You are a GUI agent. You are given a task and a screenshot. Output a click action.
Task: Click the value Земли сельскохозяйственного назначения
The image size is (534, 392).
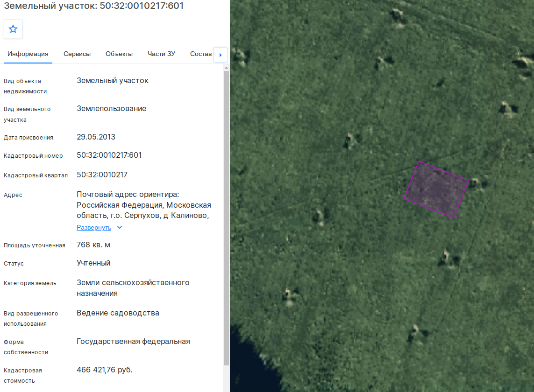point(133,288)
